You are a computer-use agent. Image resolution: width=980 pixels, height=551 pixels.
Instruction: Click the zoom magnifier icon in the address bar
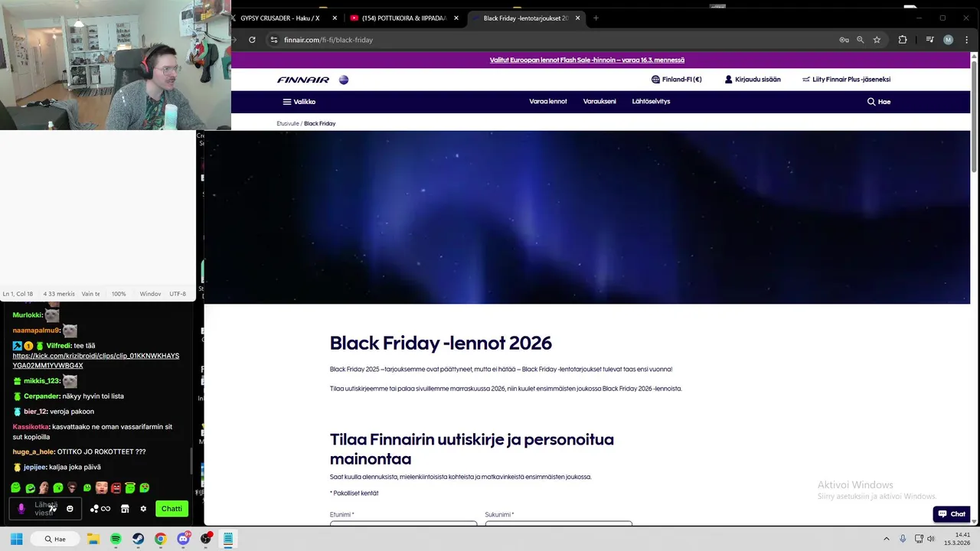(x=860, y=40)
